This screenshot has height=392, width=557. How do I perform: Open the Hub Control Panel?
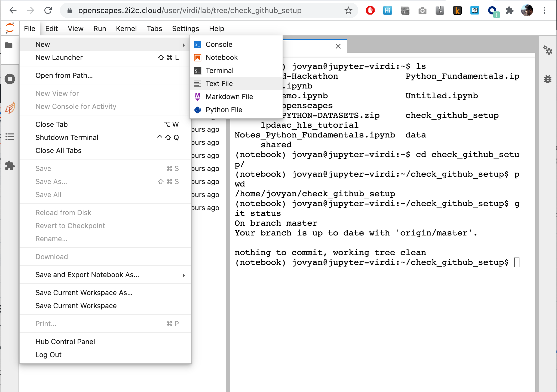pos(65,341)
